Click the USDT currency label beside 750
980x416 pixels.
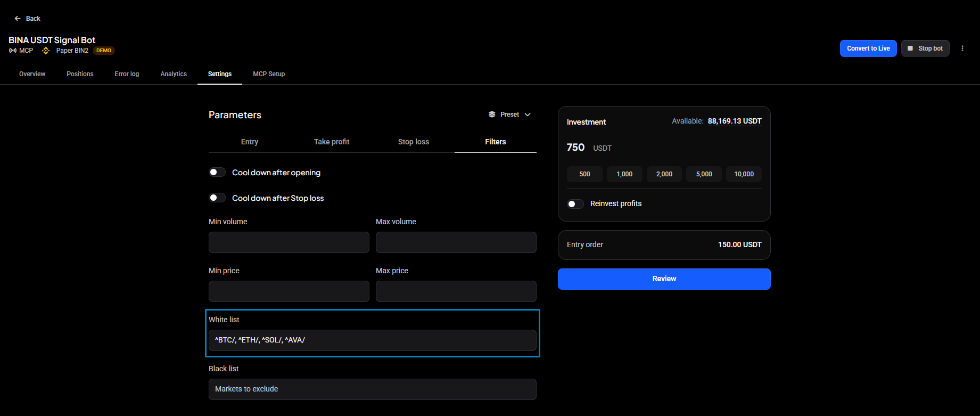click(602, 149)
